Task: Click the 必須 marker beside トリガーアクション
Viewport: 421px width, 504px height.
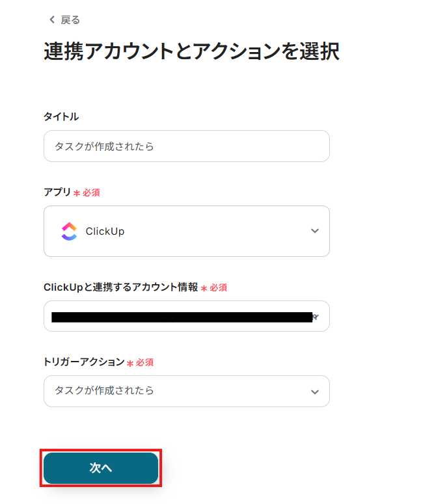Action: [x=144, y=362]
